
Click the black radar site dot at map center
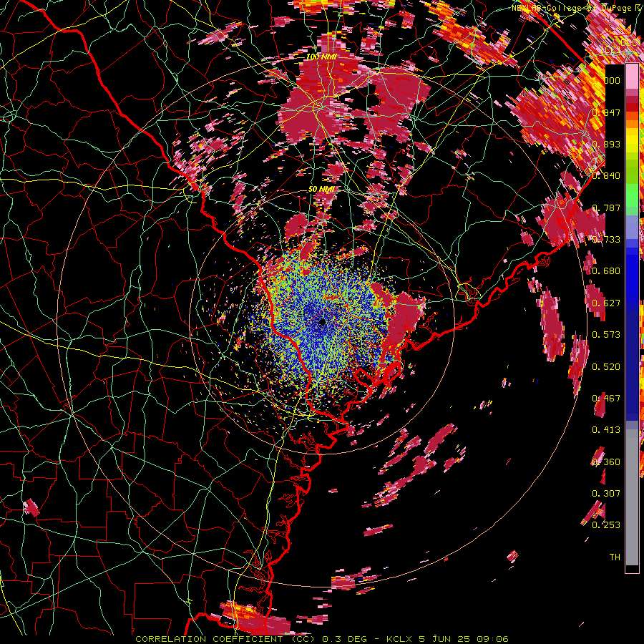click(x=322, y=321)
